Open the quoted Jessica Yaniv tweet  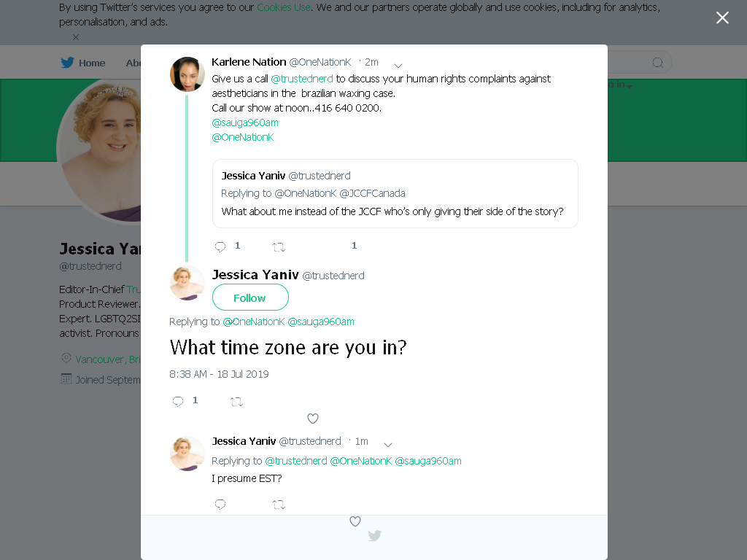coord(395,193)
